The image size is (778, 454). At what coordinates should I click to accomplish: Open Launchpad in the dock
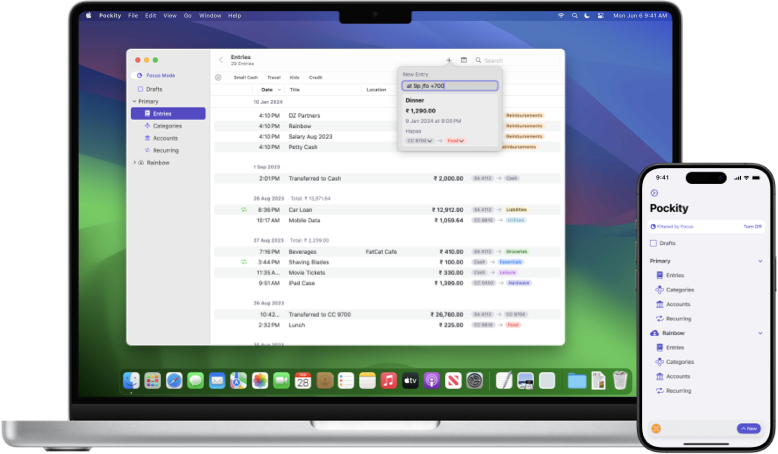tap(152, 381)
